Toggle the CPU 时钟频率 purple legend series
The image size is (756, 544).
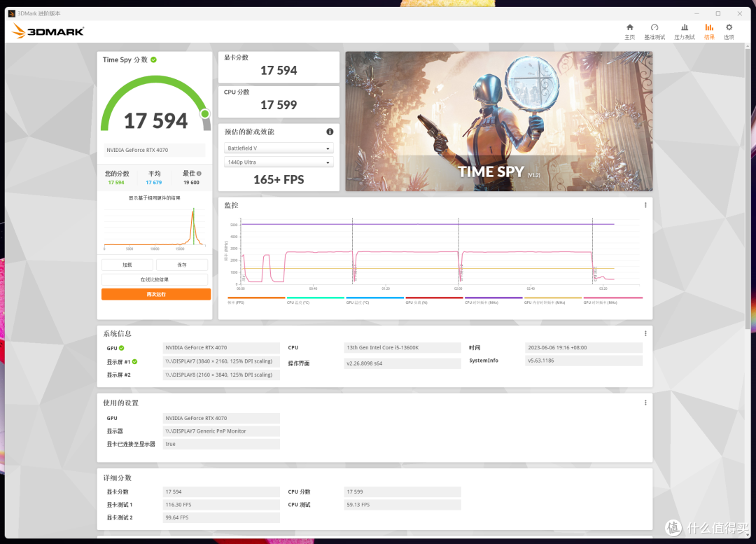point(493,300)
